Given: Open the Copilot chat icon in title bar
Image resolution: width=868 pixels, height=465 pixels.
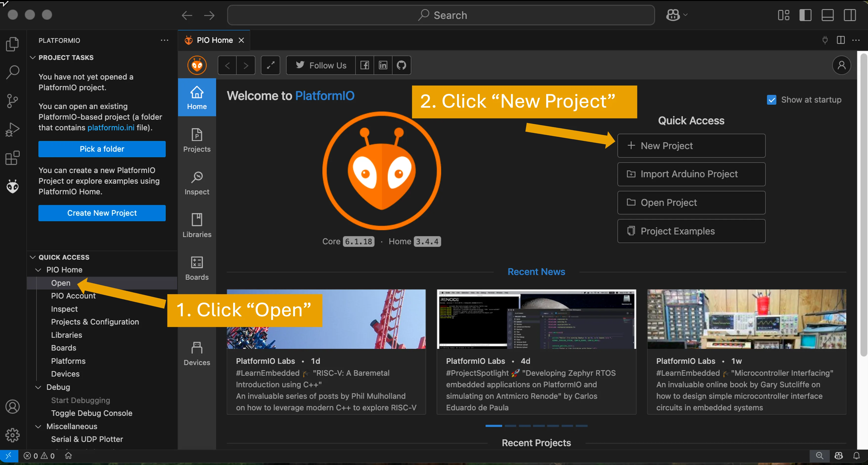Looking at the screenshot, I should tap(673, 15).
